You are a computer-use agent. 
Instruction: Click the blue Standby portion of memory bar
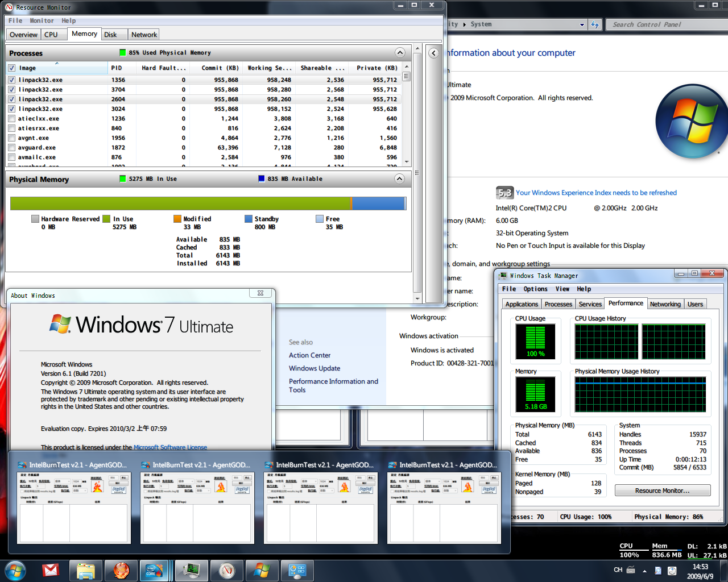[x=378, y=203]
